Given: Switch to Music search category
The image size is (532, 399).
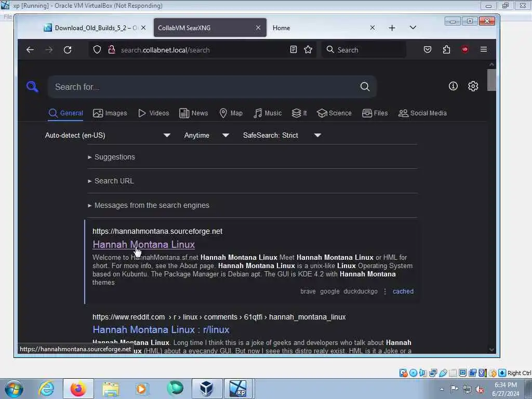Looking at the screenshot, I should (x=268, y=113).
